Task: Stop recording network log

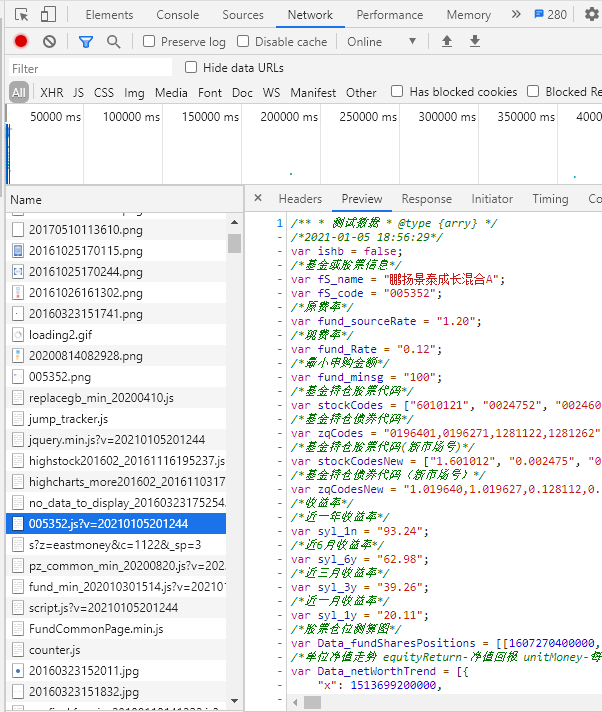Action: pos(21,41)
